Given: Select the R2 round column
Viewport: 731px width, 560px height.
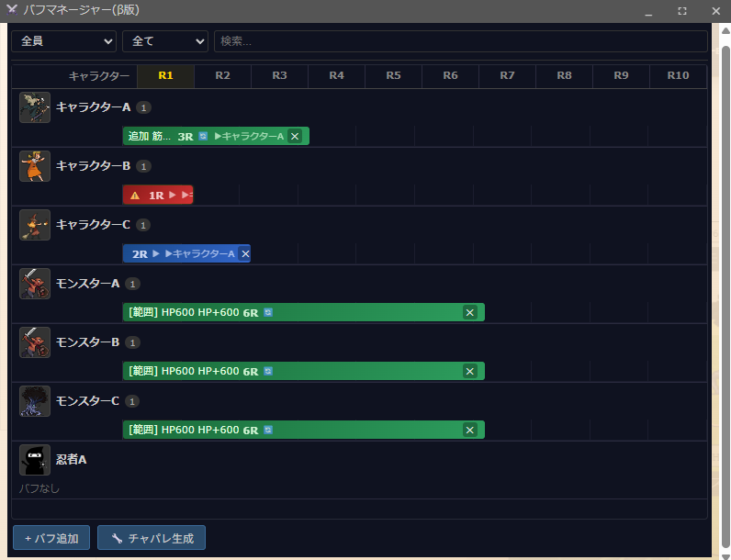Looking at the screenshot, I should 222,76.
